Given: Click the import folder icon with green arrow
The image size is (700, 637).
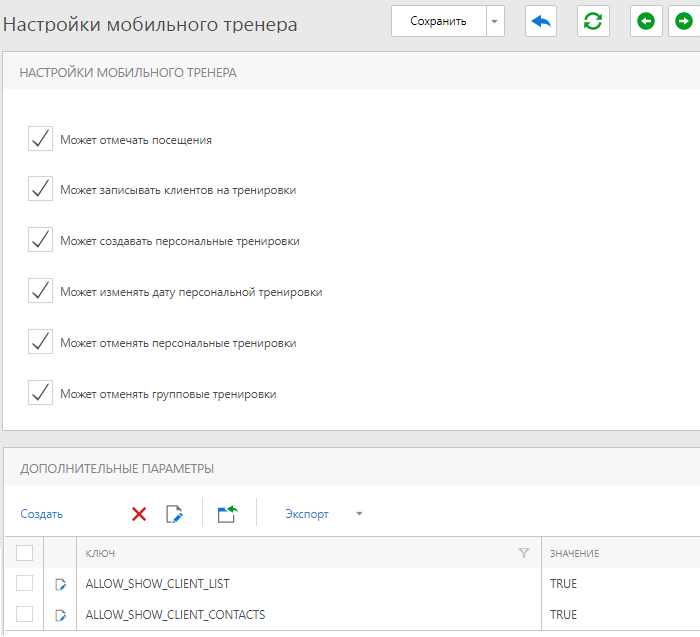Looking at the screenshot, I should [x=228, y=514].
